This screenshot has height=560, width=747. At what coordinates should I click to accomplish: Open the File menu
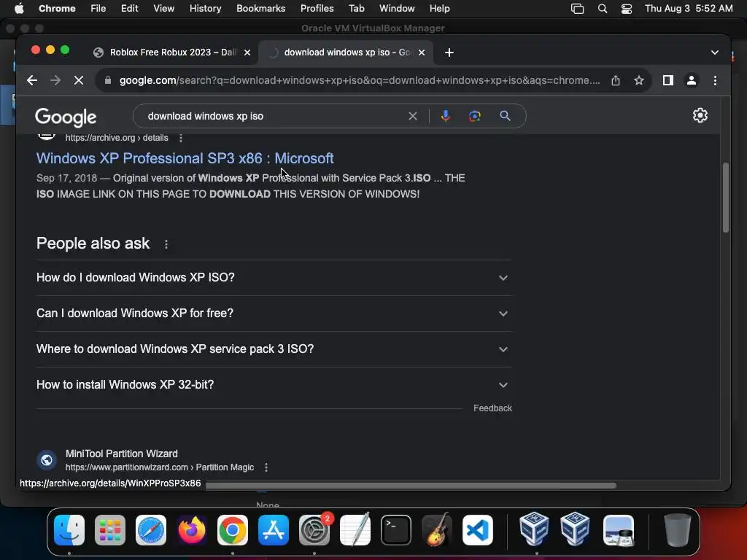[98, 9]
